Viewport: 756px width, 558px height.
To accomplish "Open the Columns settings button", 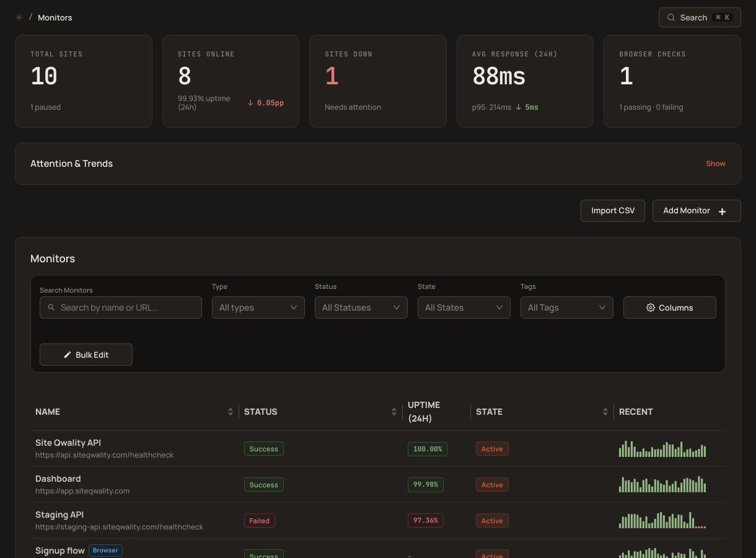I will [x=670, y=308].
